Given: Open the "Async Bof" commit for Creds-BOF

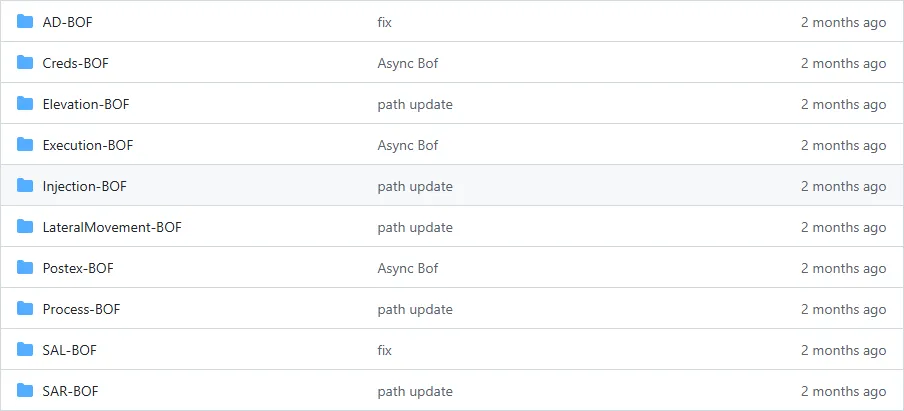Looking at the screenshot, I should [x=407, y=63].
